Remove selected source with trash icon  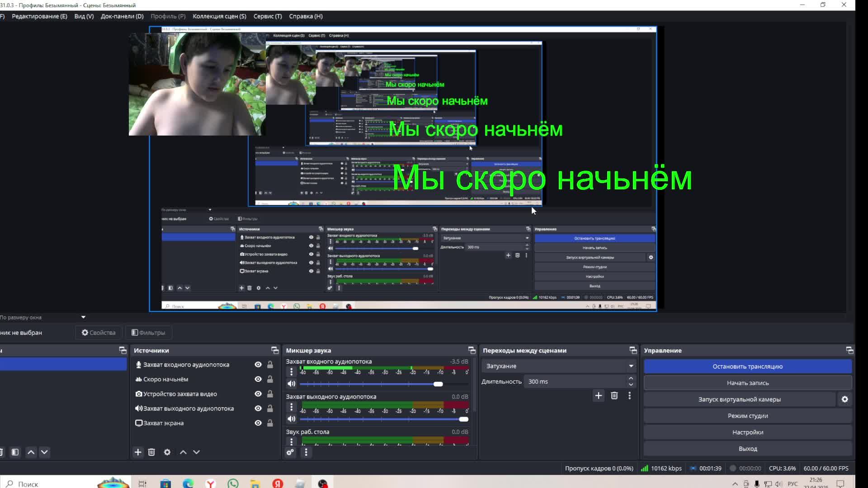151,452
